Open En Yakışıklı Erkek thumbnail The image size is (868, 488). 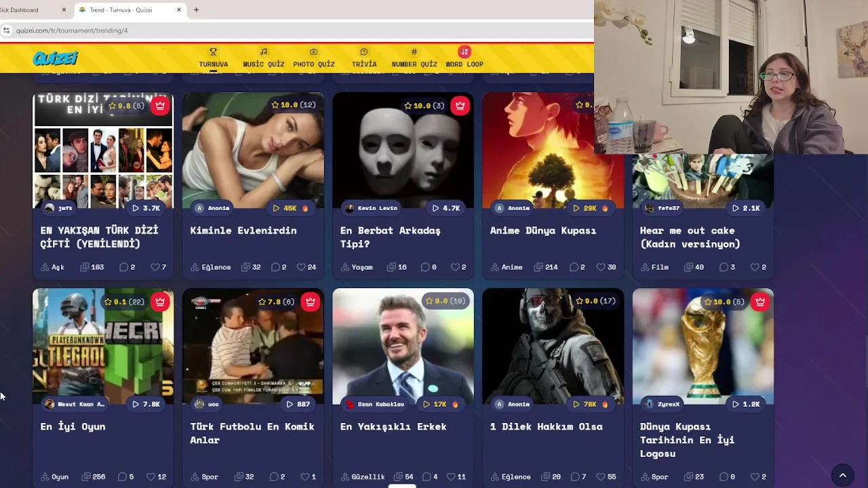click(x=403, y=346)
